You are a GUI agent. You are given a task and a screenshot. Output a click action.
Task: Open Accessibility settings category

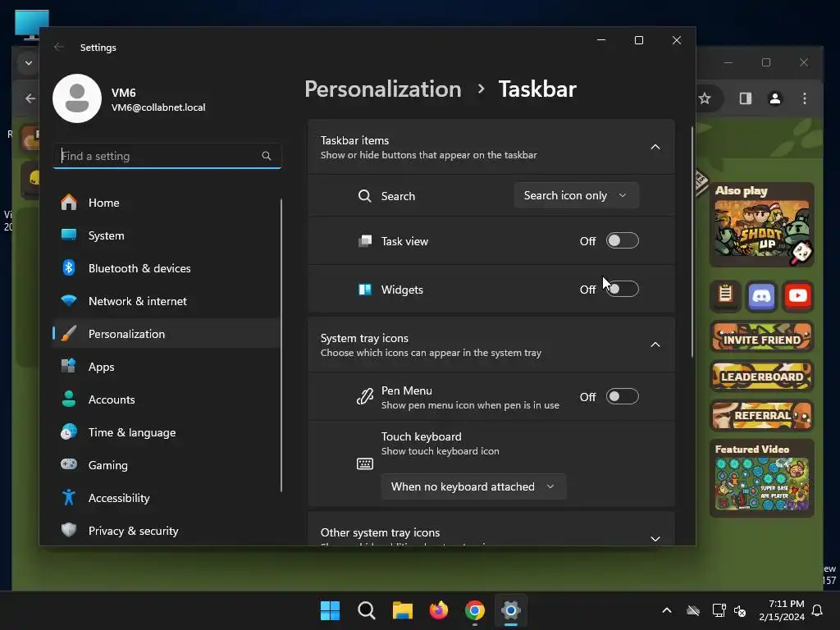[167, 497]
